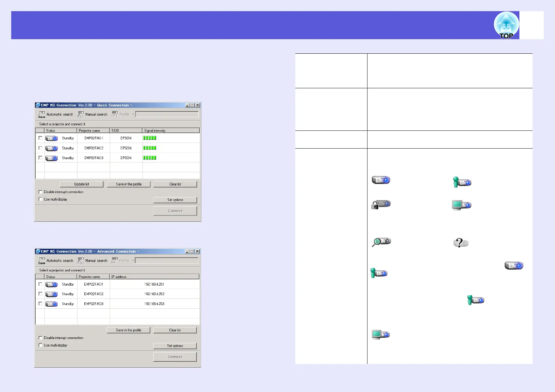Select EMP02FAC1 name in Quick Connection list

point(94,138)
